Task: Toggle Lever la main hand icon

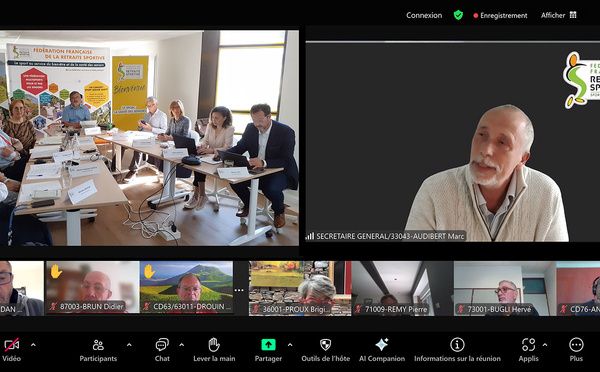Action: 214,345
